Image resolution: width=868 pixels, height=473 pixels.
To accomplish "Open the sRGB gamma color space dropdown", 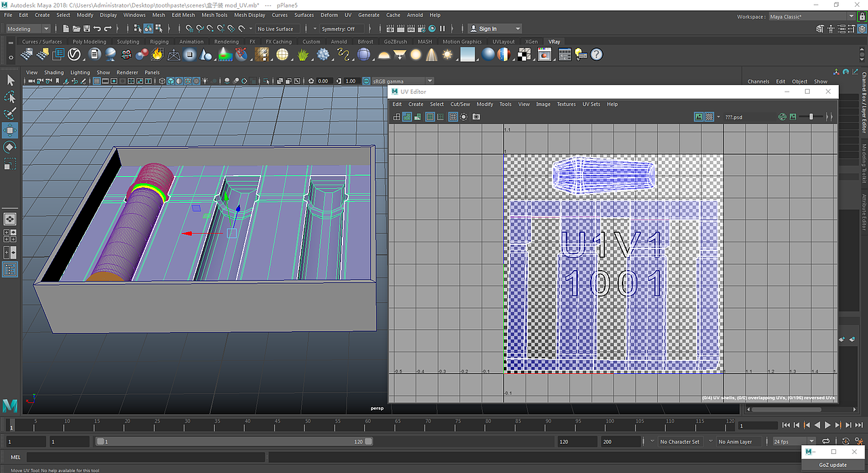I will [401, 81].
